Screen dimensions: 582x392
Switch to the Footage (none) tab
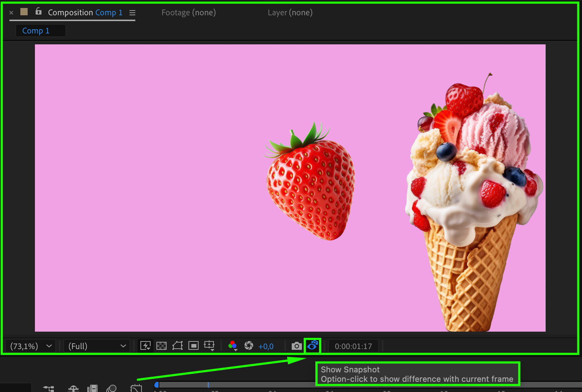(188, 13)
